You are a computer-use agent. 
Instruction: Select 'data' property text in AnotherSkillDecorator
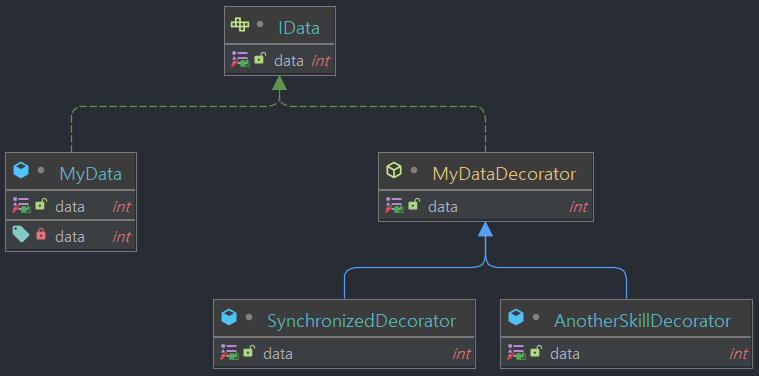565,354
